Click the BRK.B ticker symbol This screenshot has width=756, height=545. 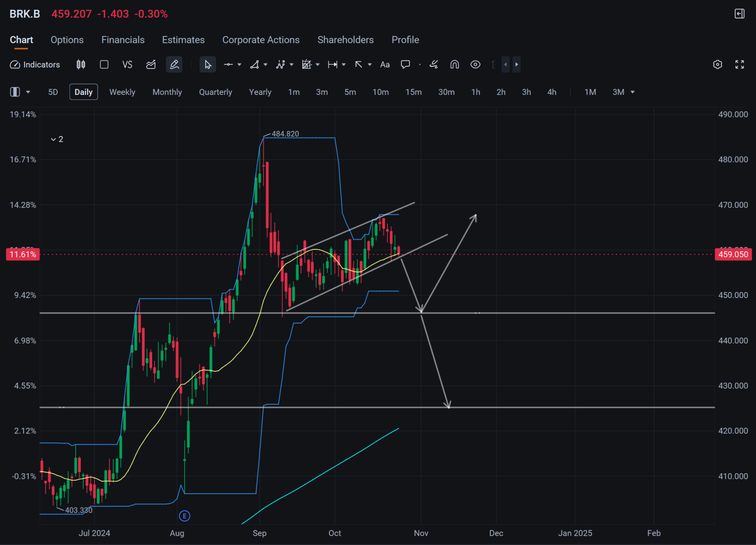pyautogui.click(x=25, y=14)
